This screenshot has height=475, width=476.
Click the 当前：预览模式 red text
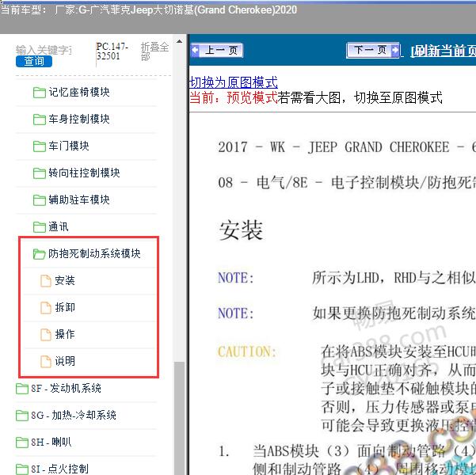coord(233,97)
